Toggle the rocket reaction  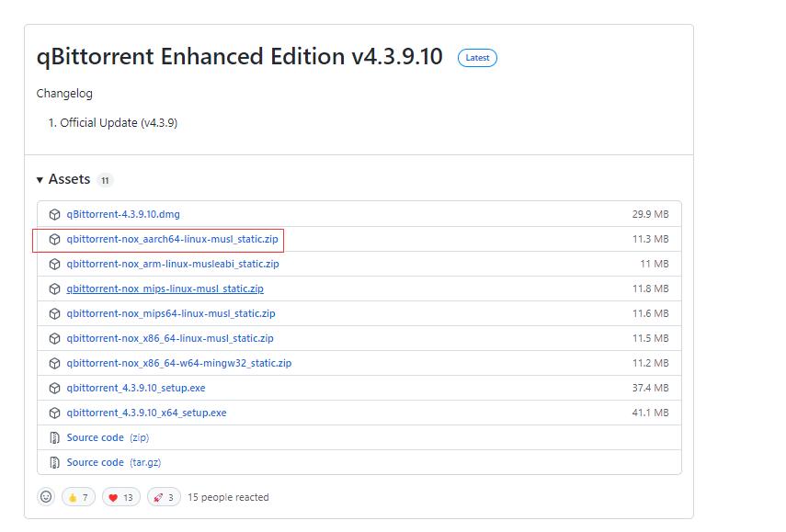(163, 497)
